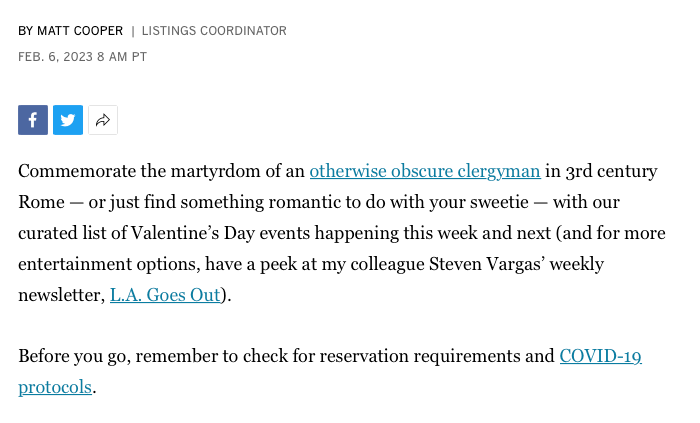
Task: Share the article on Twitter
Action: [68, 120]
